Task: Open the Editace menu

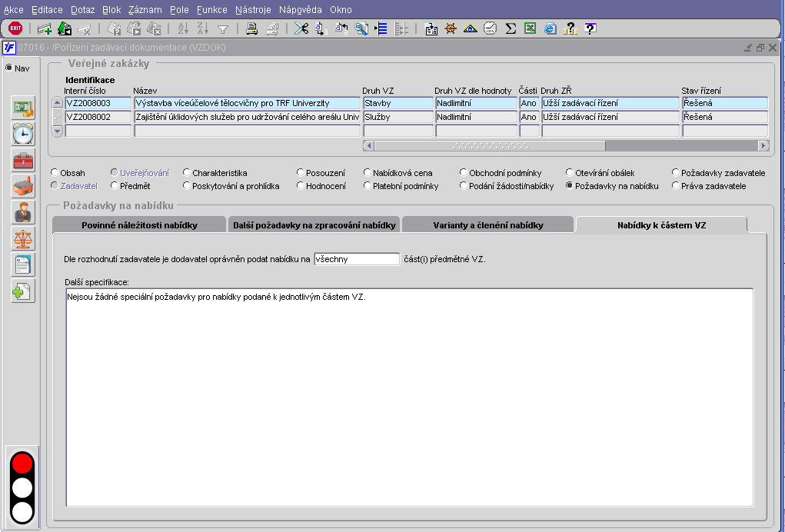Action: [x=47, y=9]
